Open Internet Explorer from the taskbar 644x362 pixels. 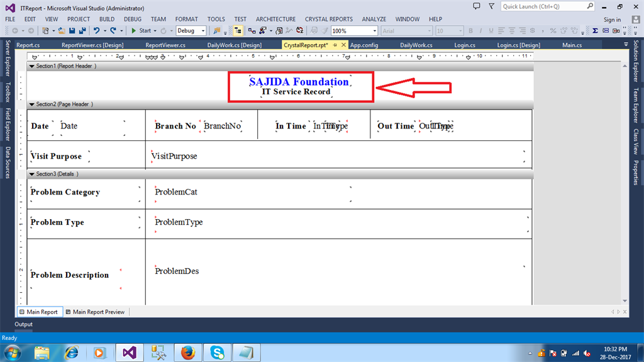(x=72, y=353)
